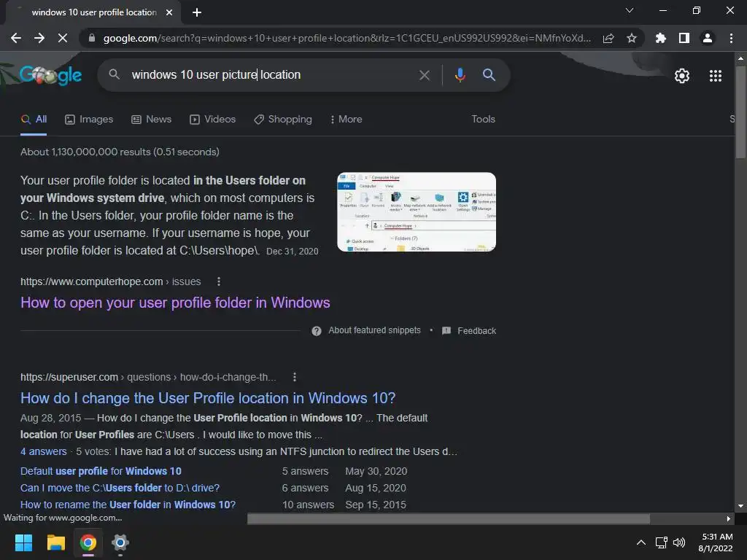Open the clock showing 5:31 AM
Viewport: 747px width, 560px height.
(x=716, y=542)
